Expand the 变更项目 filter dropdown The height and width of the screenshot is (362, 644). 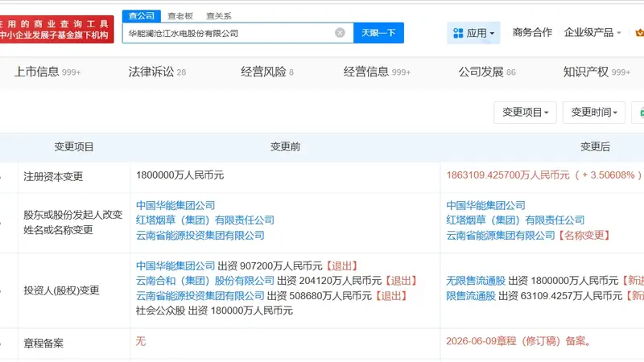525,112
